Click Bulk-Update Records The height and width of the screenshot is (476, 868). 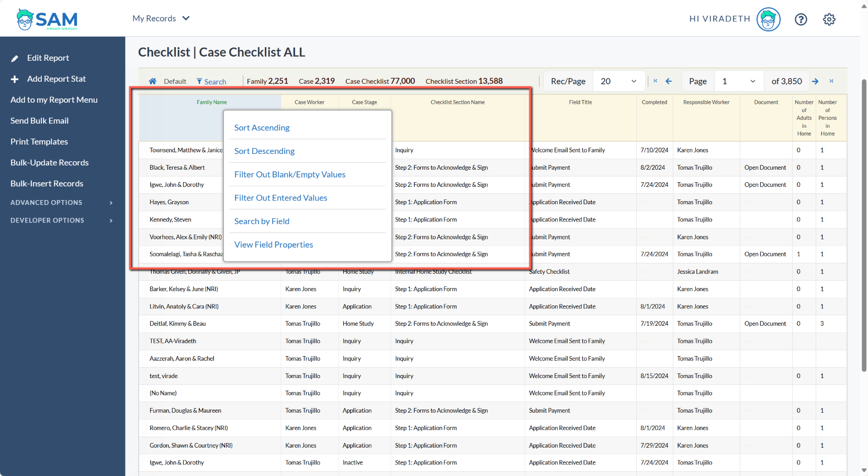(50, 163)
